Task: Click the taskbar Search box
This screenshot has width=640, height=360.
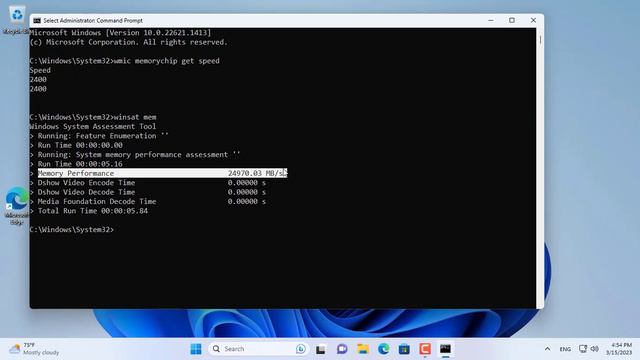Action: [x=258, y=349]
